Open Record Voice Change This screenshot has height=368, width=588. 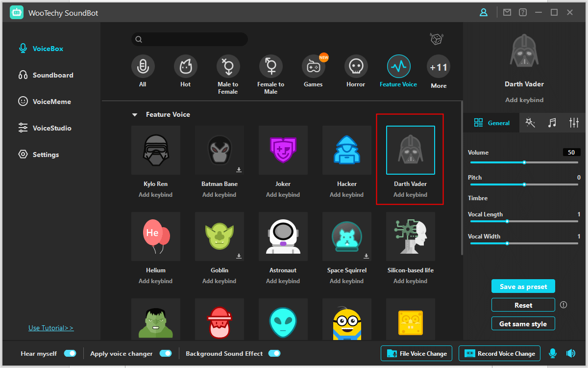tap(499, 353)
